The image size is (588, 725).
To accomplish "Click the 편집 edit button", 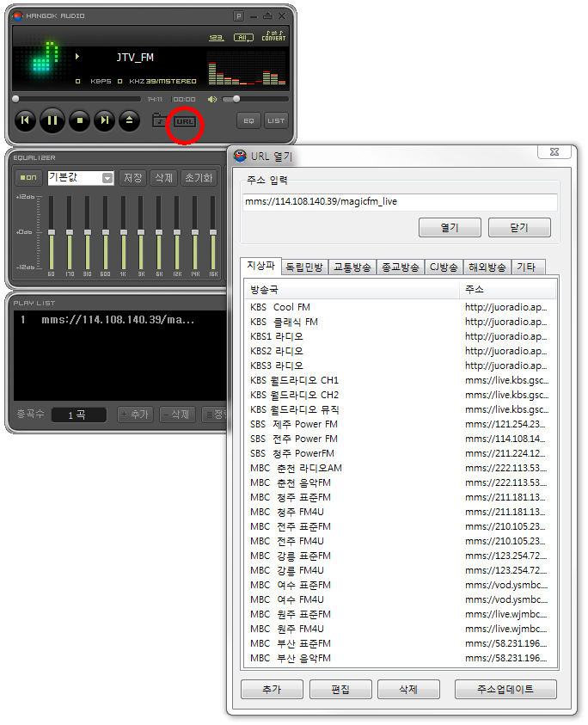I will pos(340,690).
